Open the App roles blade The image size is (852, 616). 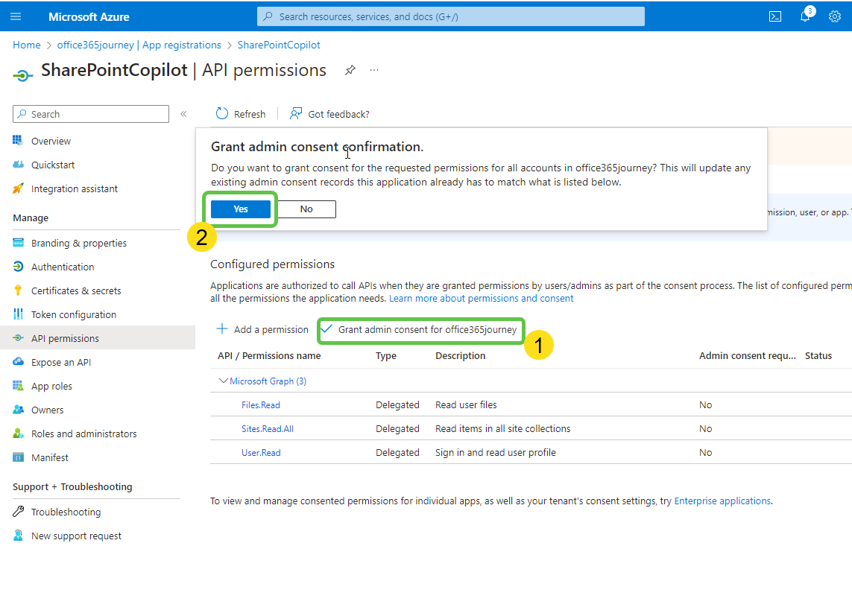(x=52, y=385)
